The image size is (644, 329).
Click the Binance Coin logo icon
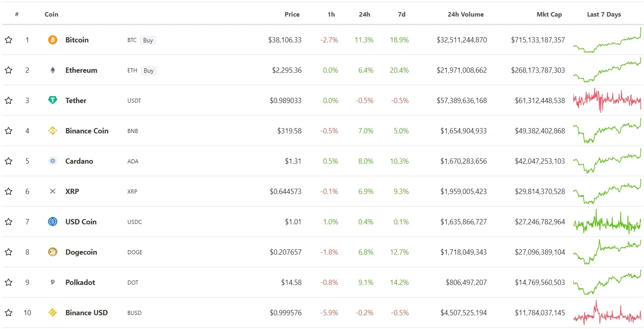52,131
